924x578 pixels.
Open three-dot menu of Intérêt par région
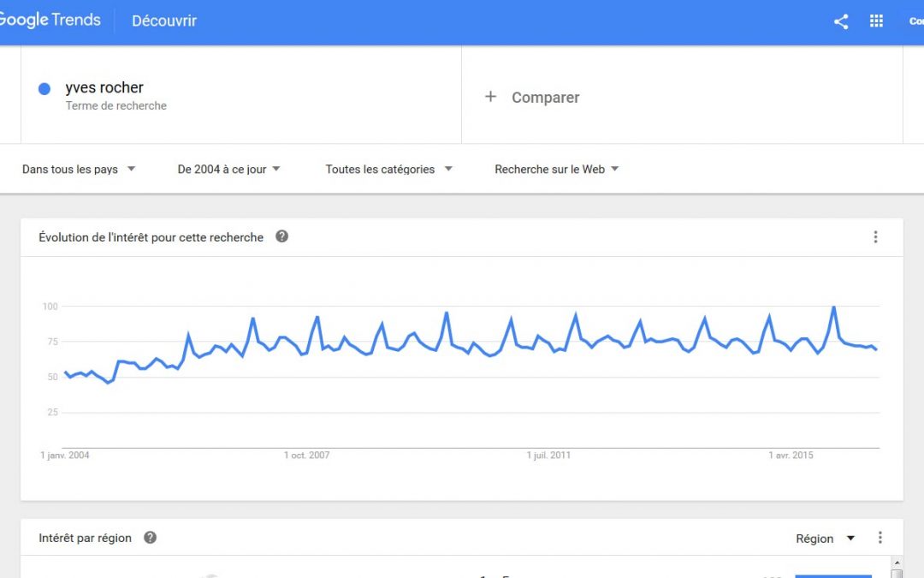880,537
